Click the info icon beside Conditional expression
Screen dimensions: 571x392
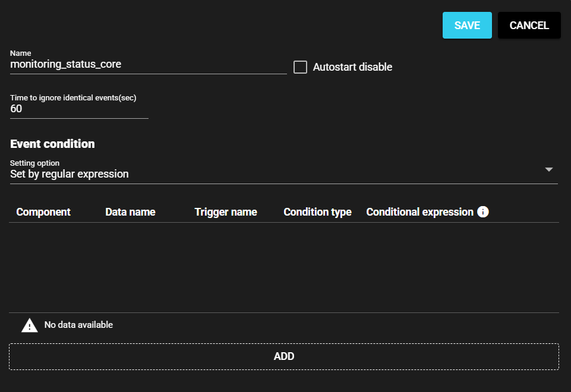tap(483, 212)
